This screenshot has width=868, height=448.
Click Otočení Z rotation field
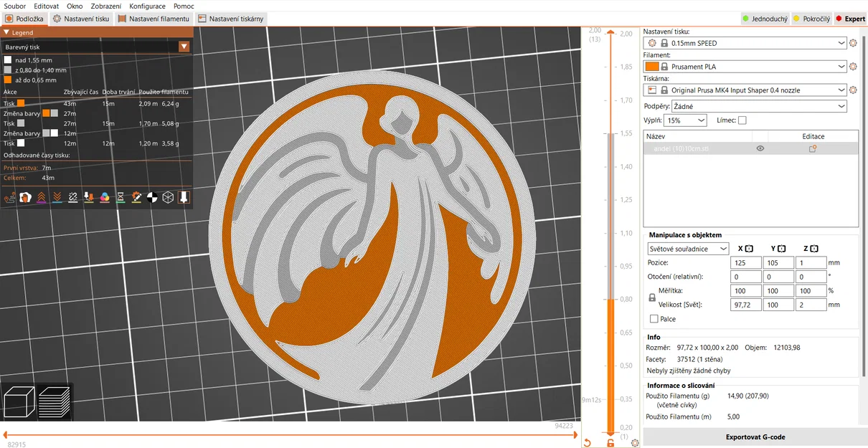(x=811, y=277)
